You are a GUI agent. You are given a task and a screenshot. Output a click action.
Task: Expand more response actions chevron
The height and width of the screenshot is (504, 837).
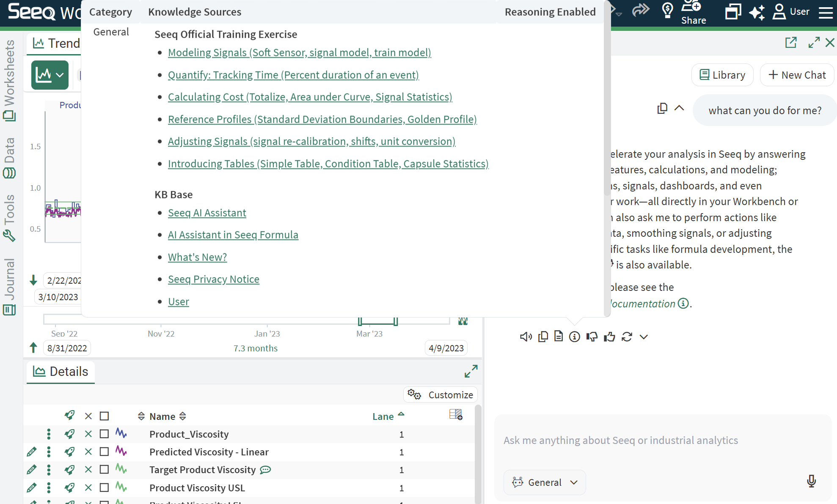pos(644,337)
